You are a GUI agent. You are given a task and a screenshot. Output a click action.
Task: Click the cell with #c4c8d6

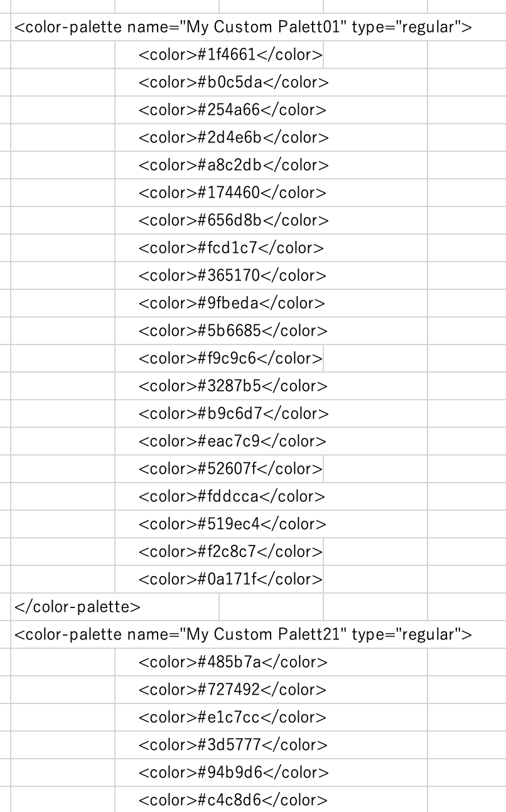(x=219, y=800)
